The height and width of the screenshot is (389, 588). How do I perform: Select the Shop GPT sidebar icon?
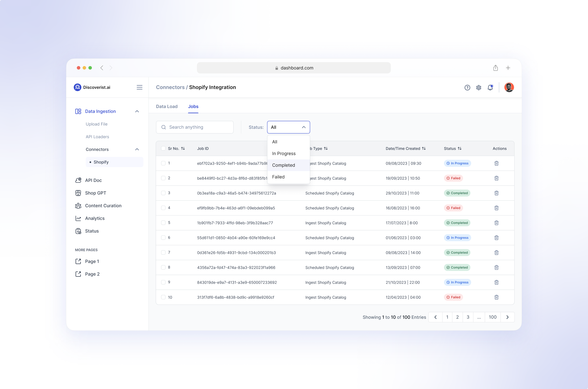[78, 193]
